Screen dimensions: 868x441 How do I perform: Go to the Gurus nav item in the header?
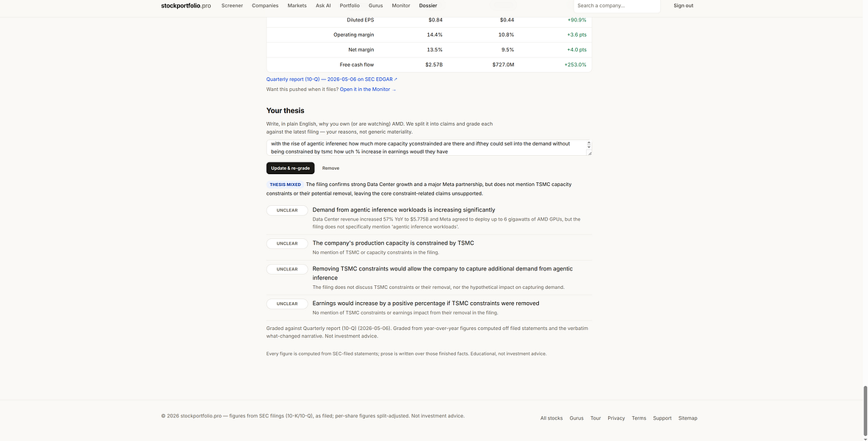pos(375,6)
